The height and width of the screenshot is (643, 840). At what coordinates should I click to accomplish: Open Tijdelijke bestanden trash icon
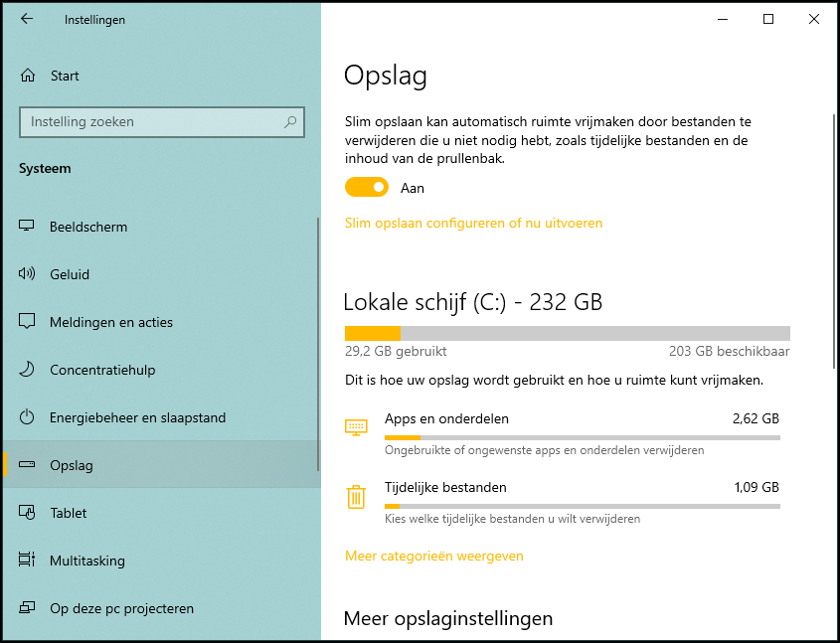356,496
